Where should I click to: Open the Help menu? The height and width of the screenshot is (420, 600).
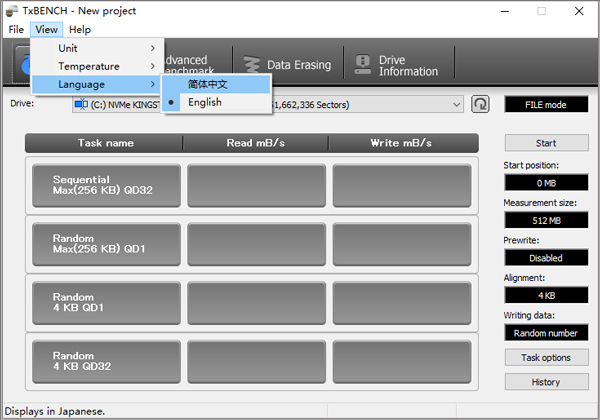[x=80, y=30]
